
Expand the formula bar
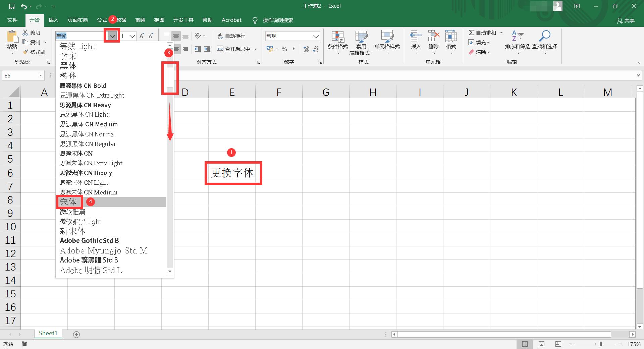coord(638,75)
